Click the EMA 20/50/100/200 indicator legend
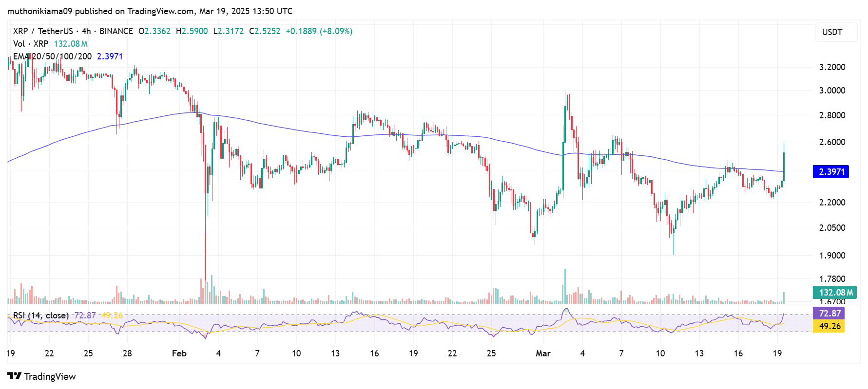This screenshot has width=868, height=389. [x=52, y=56]
